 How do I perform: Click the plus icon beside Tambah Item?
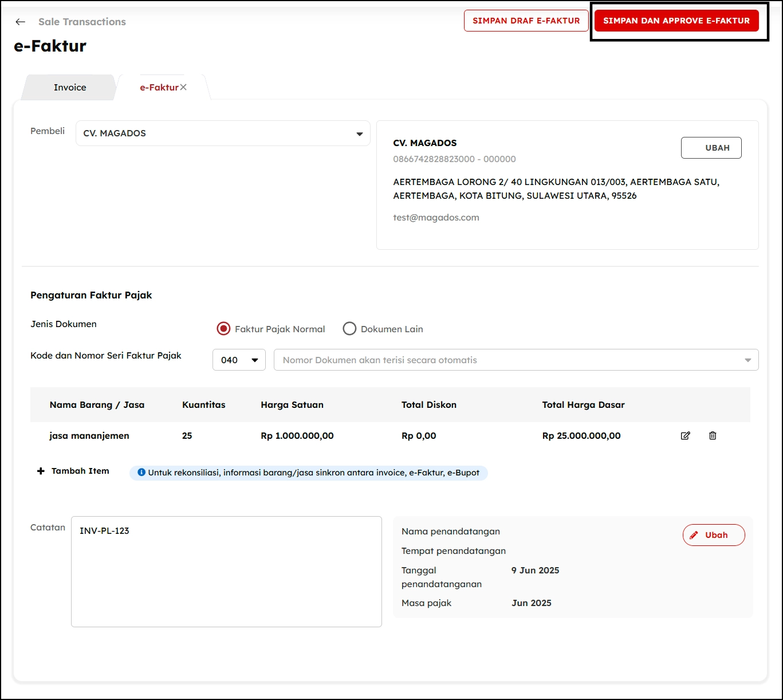click(41, 471)
